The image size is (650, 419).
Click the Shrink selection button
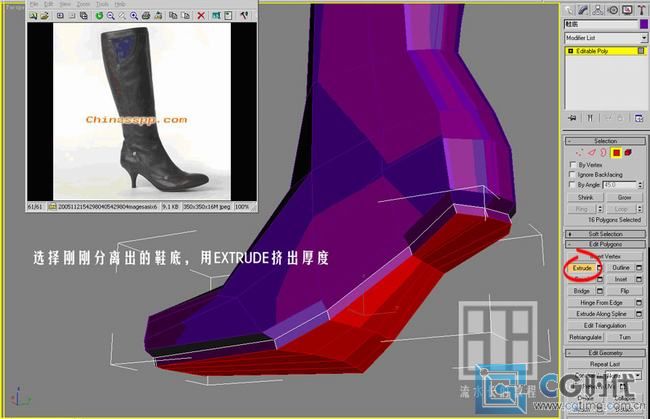[585, 197]
